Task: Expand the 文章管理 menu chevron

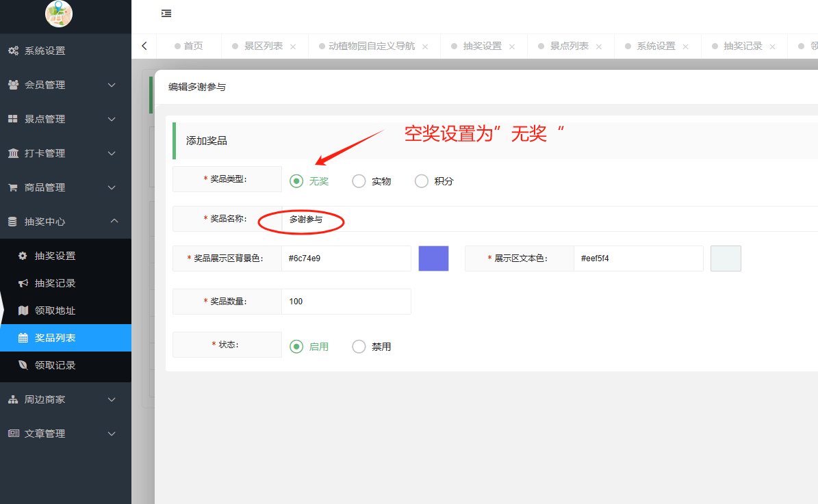Action: click(112, 434)
